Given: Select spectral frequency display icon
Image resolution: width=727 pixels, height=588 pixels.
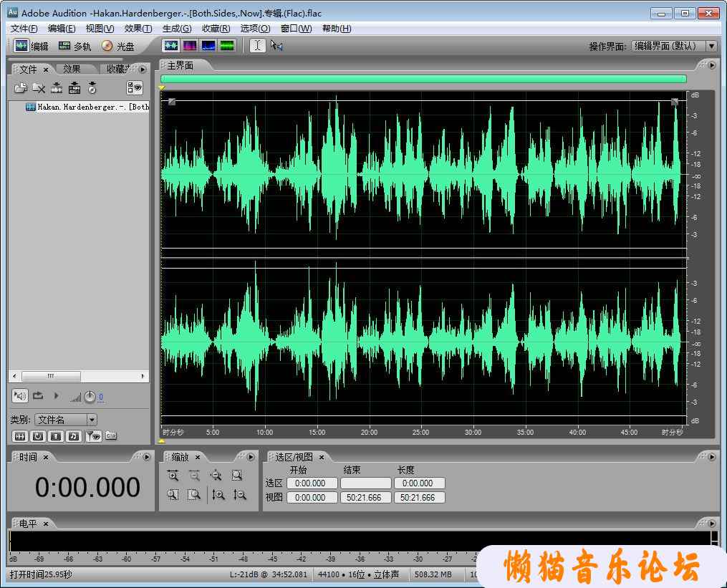Looking at the screenshot, I should [190, 45].
